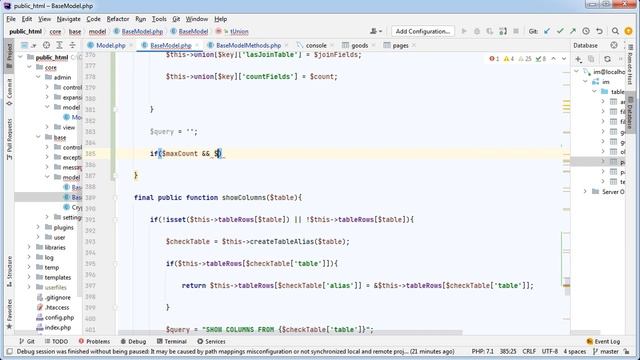Toggle the fold marker at showColumns function line
Image resolution: width=640 pixels, height=360 pixels.
tap(116, 198)
